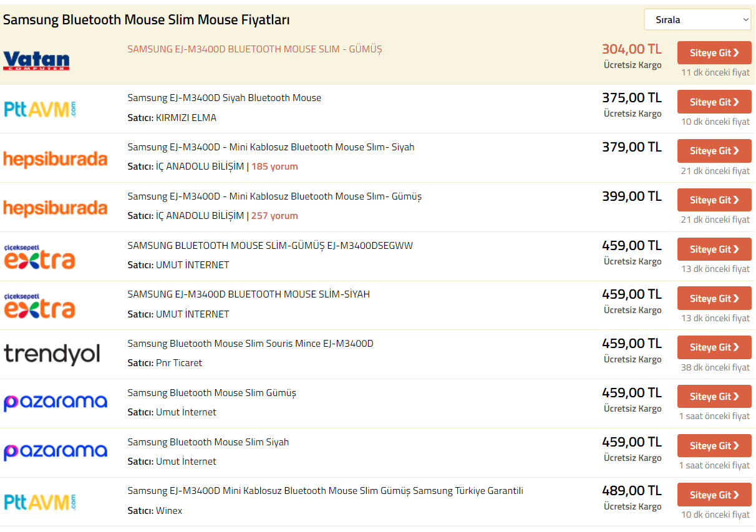756x532 pixels.
Task: Open the Sırala sort dropdown
Action: click(697, 19)
